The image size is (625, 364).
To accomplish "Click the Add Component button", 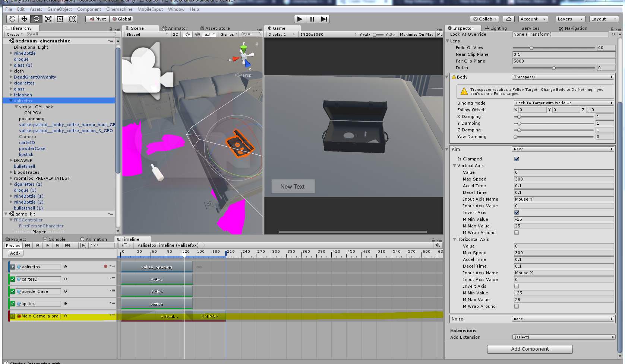I will [530, 349].
